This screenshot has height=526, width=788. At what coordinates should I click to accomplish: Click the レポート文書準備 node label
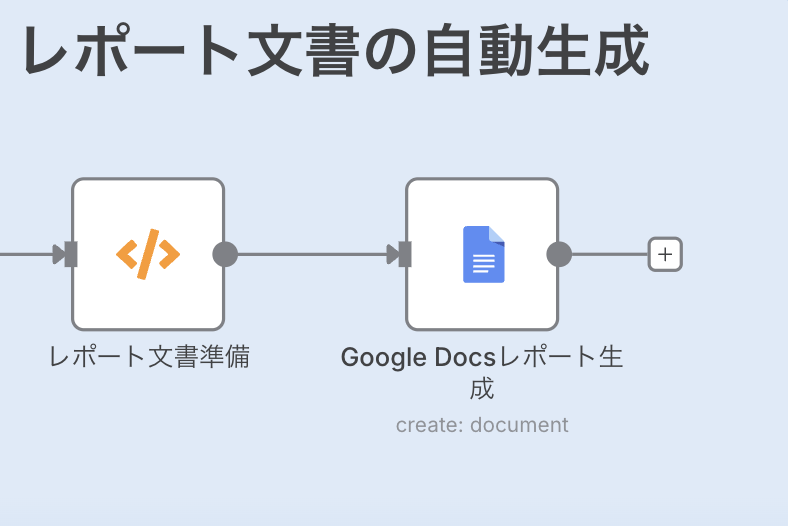(x=149, y=357)
